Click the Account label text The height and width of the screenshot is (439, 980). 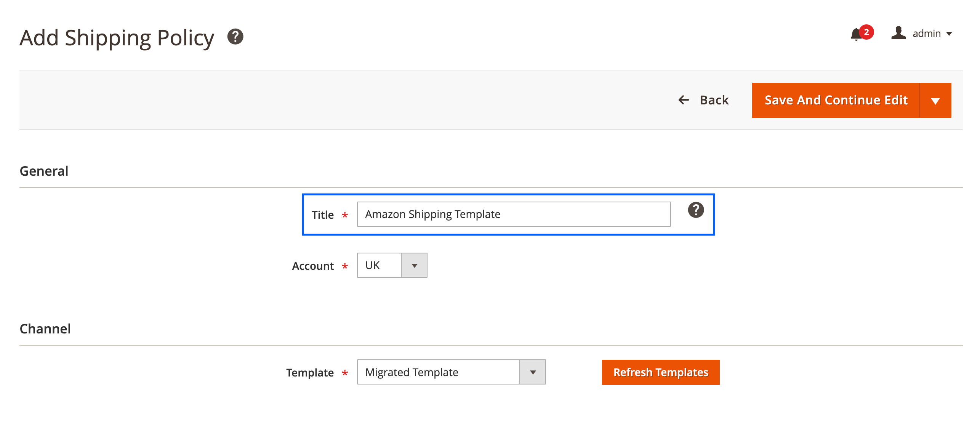[312, 266]
